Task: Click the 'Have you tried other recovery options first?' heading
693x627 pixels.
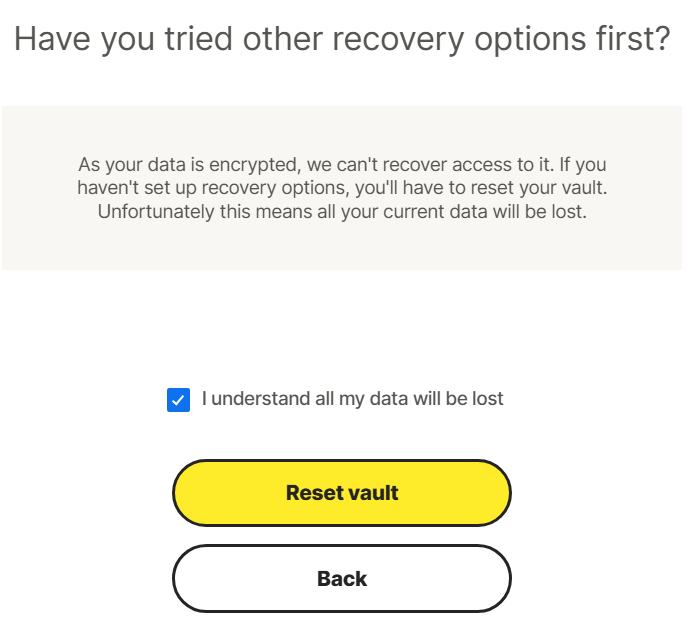Action: pos(342,39)
